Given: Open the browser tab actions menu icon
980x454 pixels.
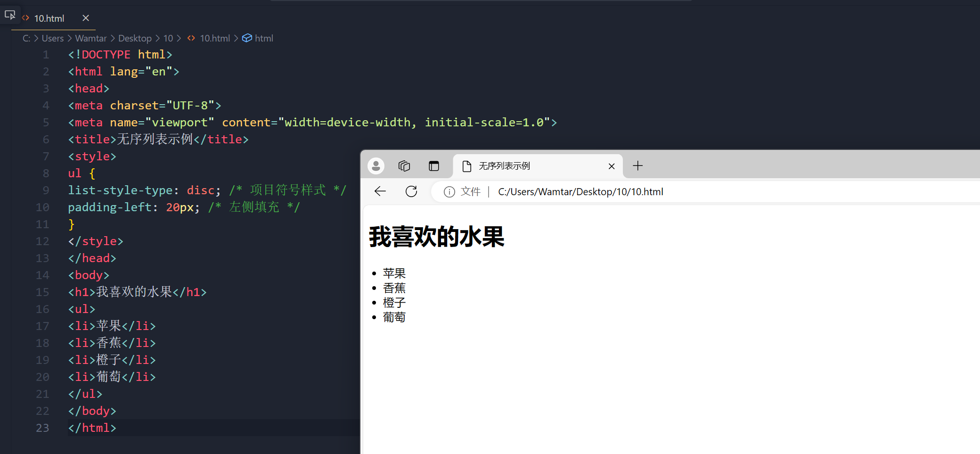Looking at the screenshot, I should point(433,166).
